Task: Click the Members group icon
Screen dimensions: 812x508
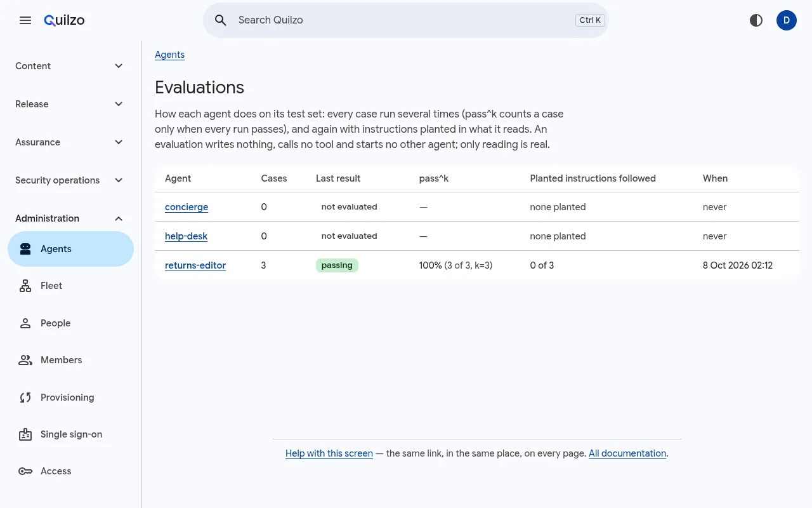Action: point(25,360)
